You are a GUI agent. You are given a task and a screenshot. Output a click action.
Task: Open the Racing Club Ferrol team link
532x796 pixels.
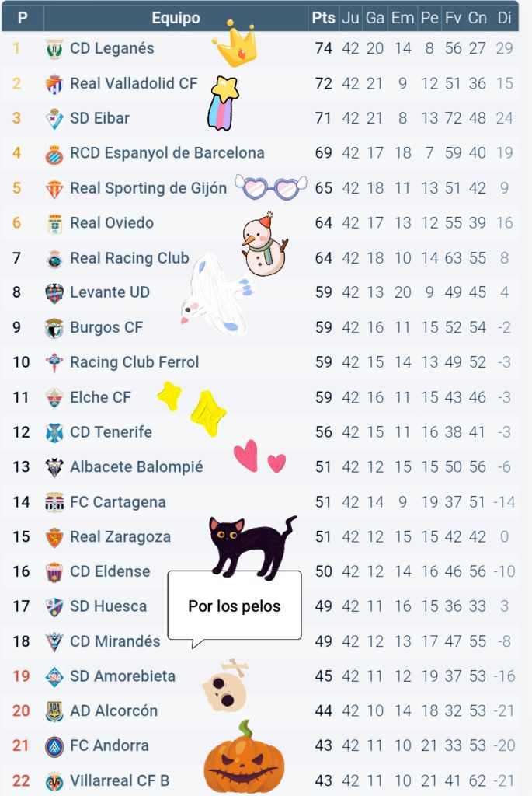tap(134, 362)
